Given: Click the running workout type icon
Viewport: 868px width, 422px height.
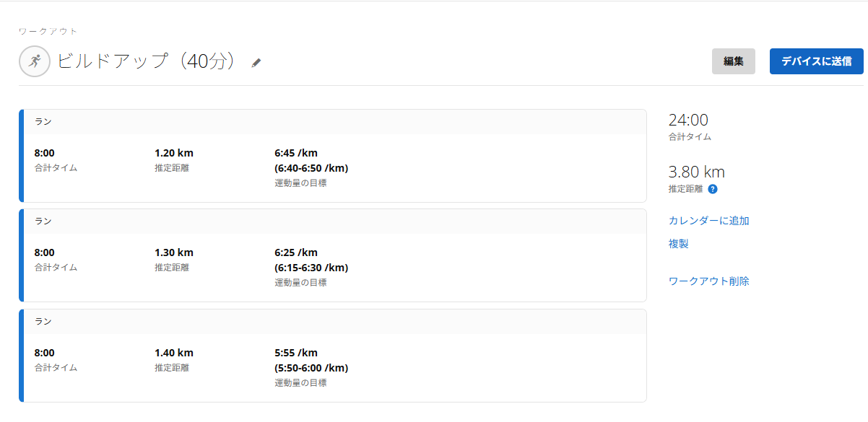Looking at the screenshot, I should (x=34, y=61).
